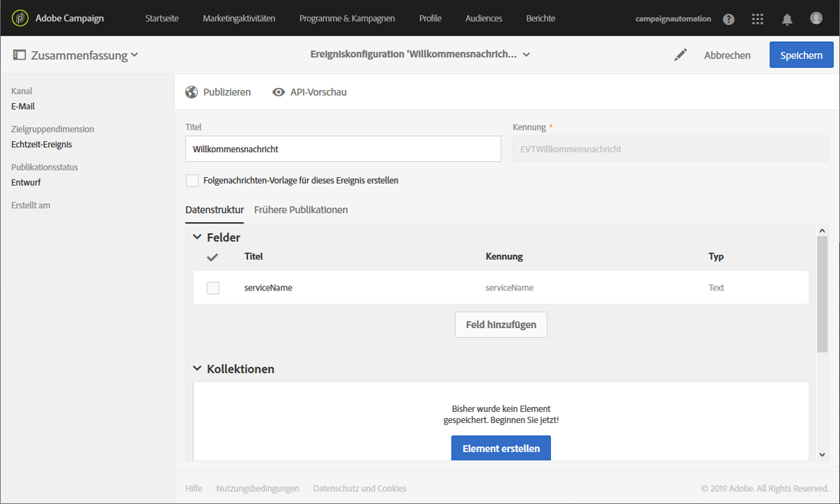Click the Speichern button

click(801, 55)
